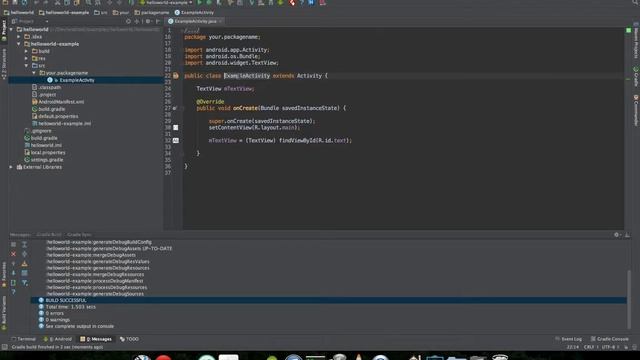Click packagename breadcrumb in navigation bar
Screen dimensions: 640x360
click(152, 13)
